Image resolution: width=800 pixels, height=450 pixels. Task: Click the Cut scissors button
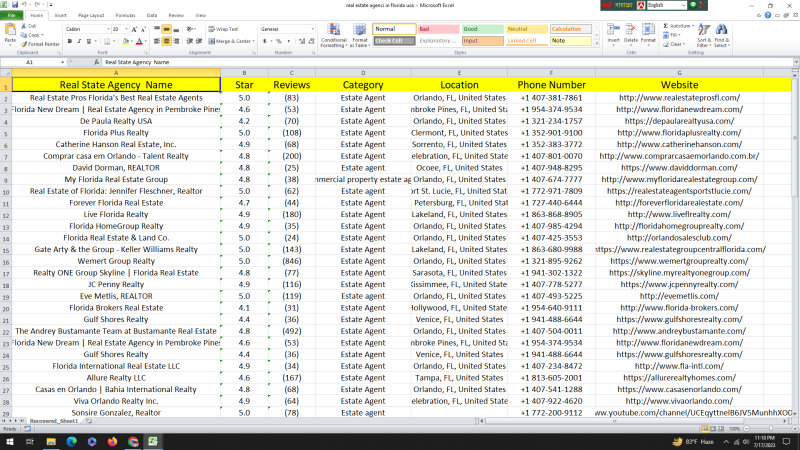pos(29,26)
